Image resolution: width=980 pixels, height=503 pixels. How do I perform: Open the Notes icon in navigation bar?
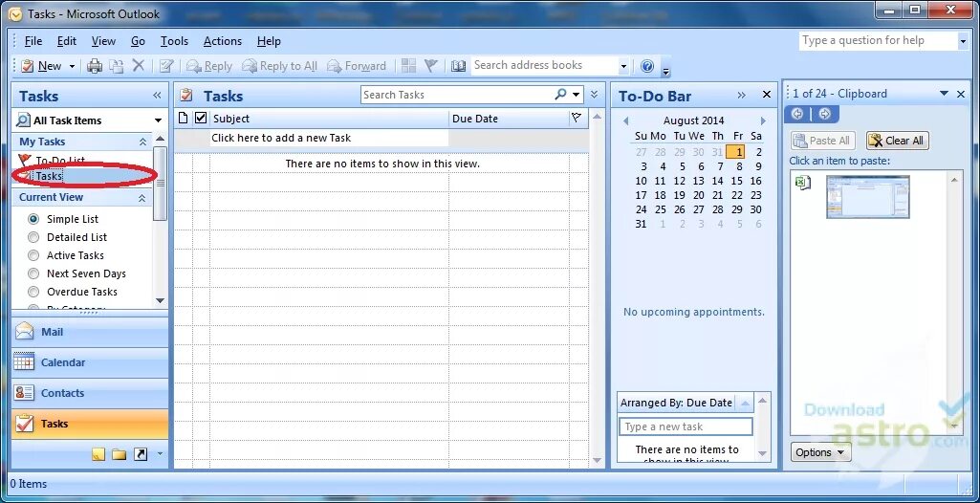(98, 454)
